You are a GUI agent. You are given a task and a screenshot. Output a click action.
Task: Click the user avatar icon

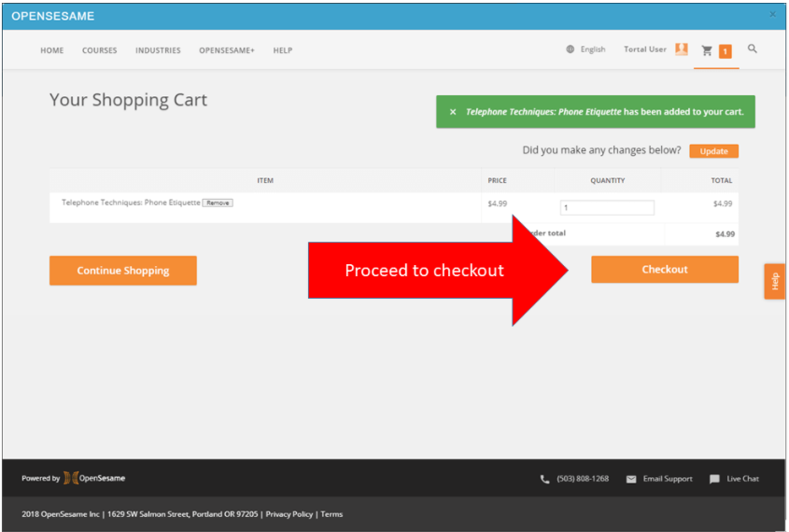coord(682,49)
